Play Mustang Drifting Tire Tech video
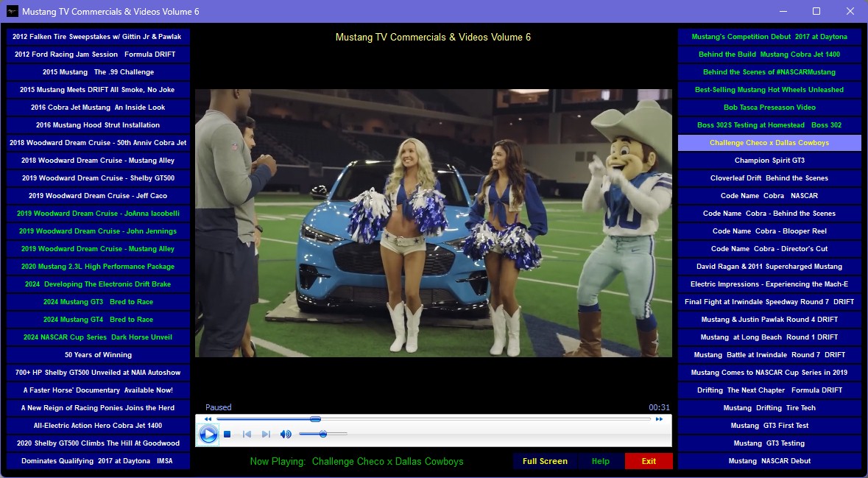 tap(769, 408)
